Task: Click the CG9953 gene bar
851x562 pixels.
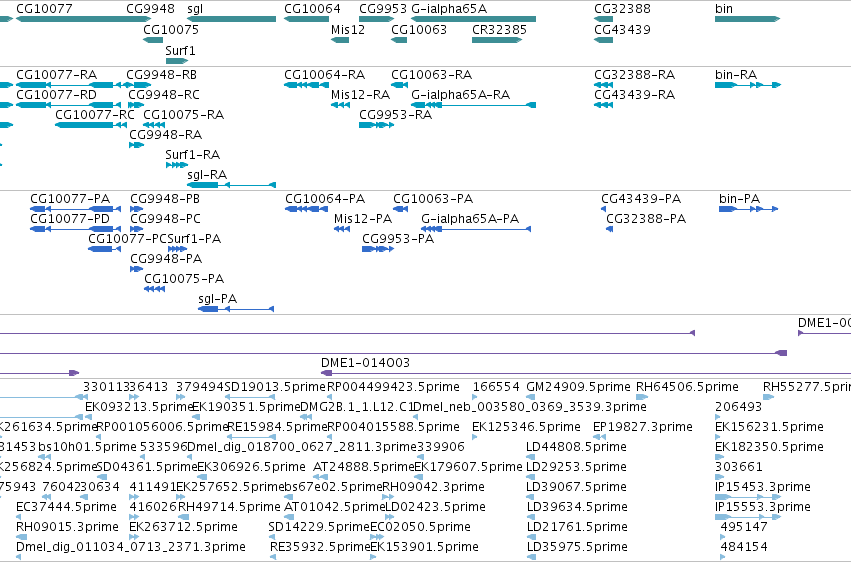Action: pos(377,19)
